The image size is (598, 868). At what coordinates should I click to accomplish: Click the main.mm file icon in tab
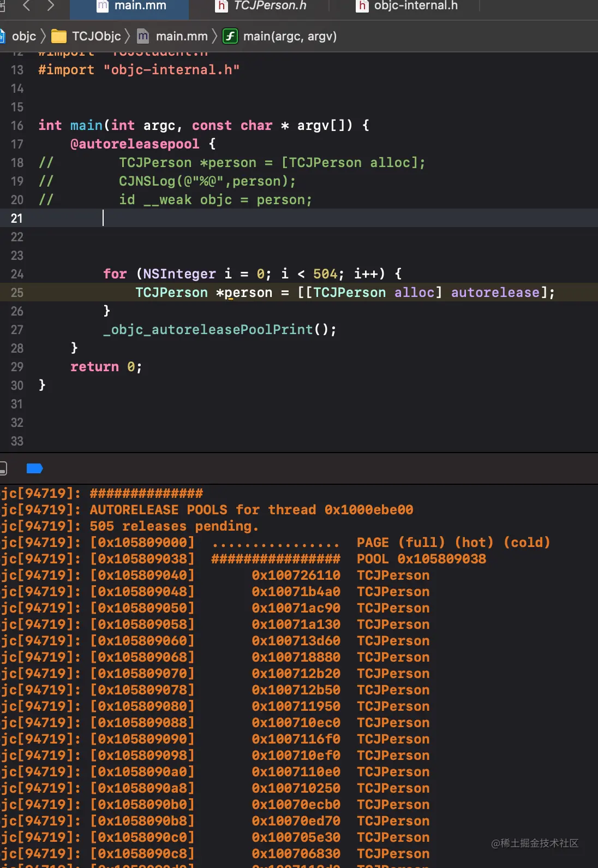[103, 6]
